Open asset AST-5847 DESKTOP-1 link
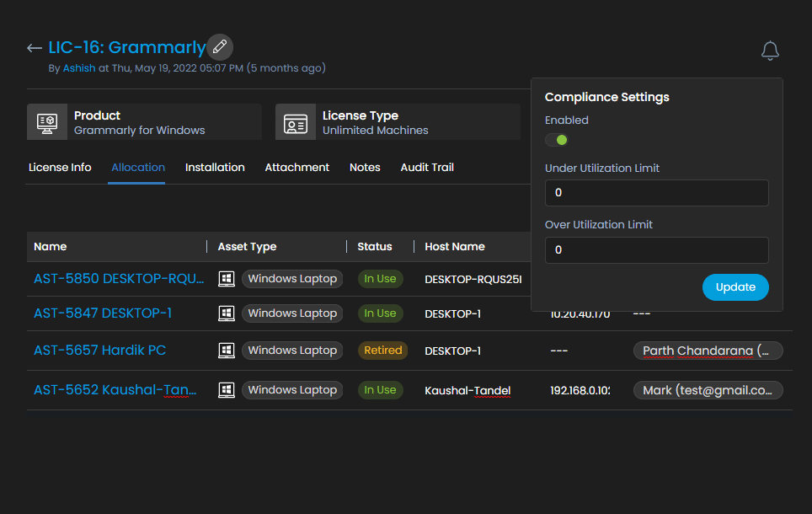Screen dimensions: 812x514 (x=103, y=313)
